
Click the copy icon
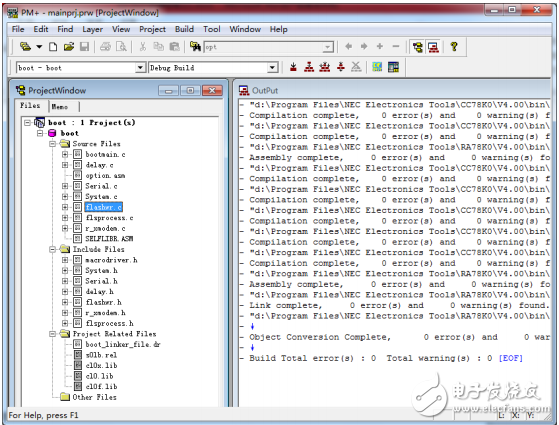click(x=159, y=46)
